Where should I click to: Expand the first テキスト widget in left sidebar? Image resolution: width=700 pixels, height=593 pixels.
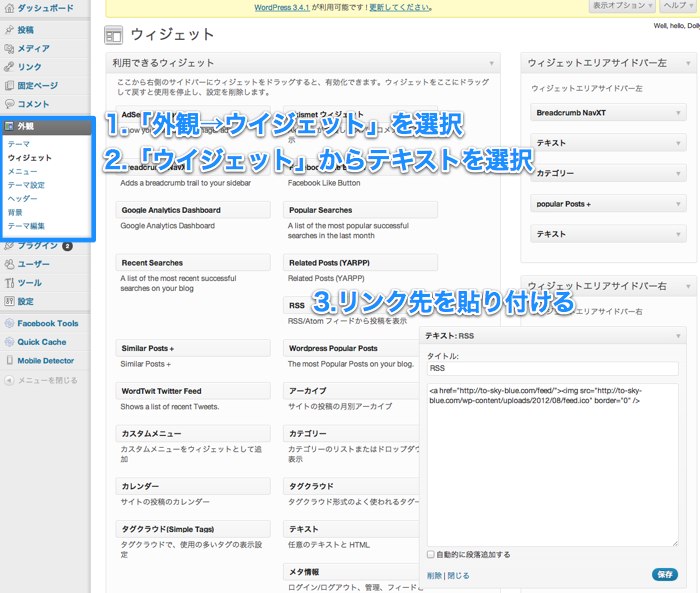(x=678, y=143)
